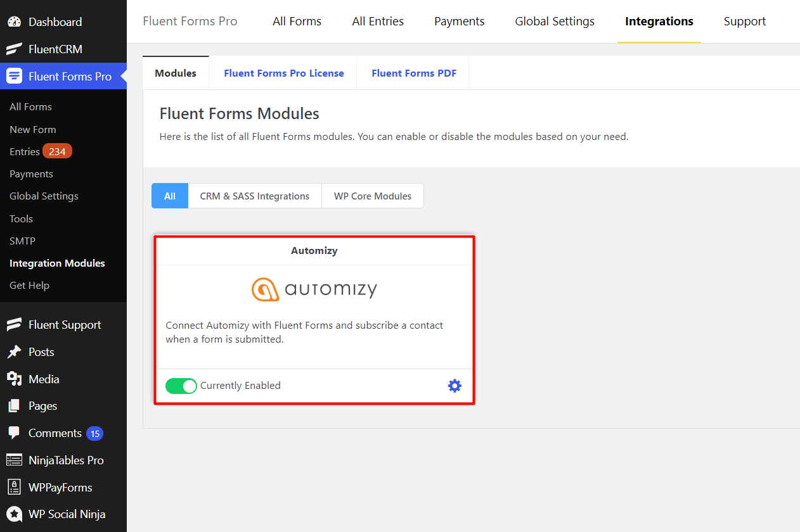
Task: Show WP Core Modules only
Action: click(372, 196)
